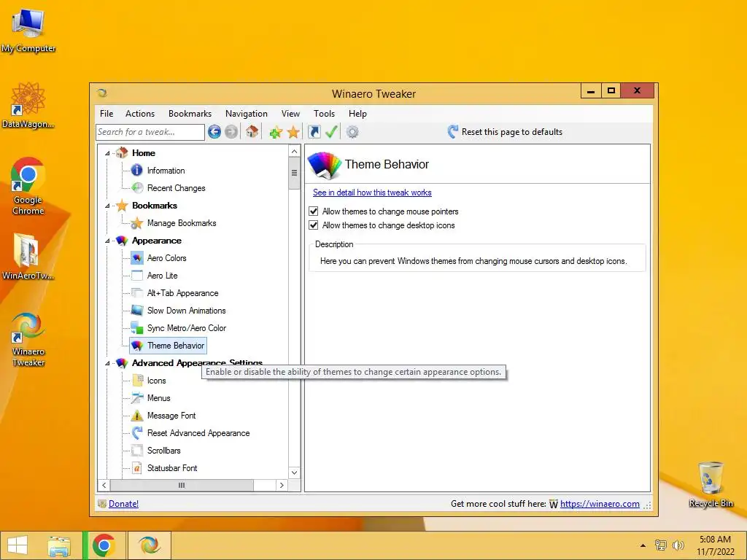Open the Actions menu
The height and width of the screenshot is (560, 747).
pyautogui.click(x=140, y=113)
